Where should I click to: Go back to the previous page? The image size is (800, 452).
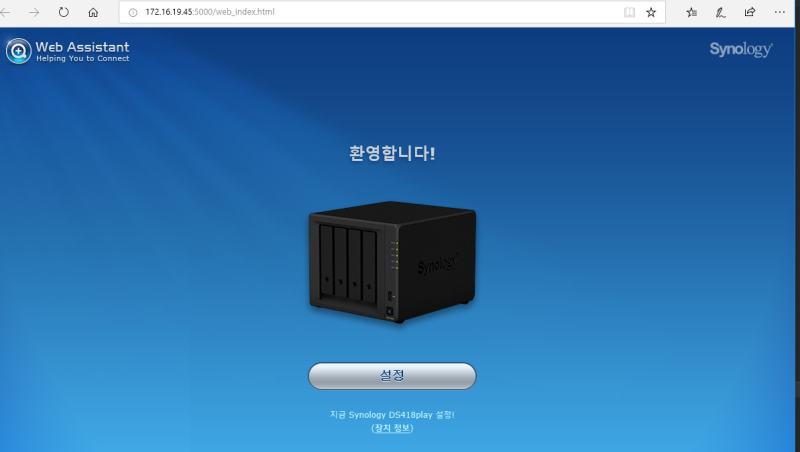point(5,12)
